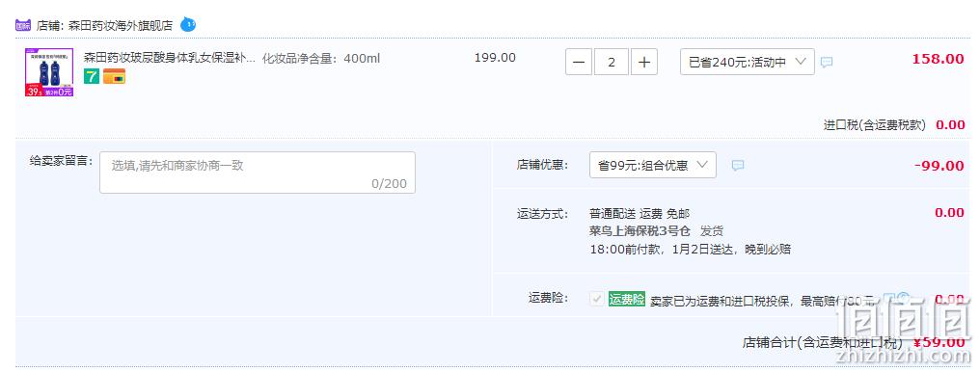Click the 给卖家留言 message input box

[258, 173]
